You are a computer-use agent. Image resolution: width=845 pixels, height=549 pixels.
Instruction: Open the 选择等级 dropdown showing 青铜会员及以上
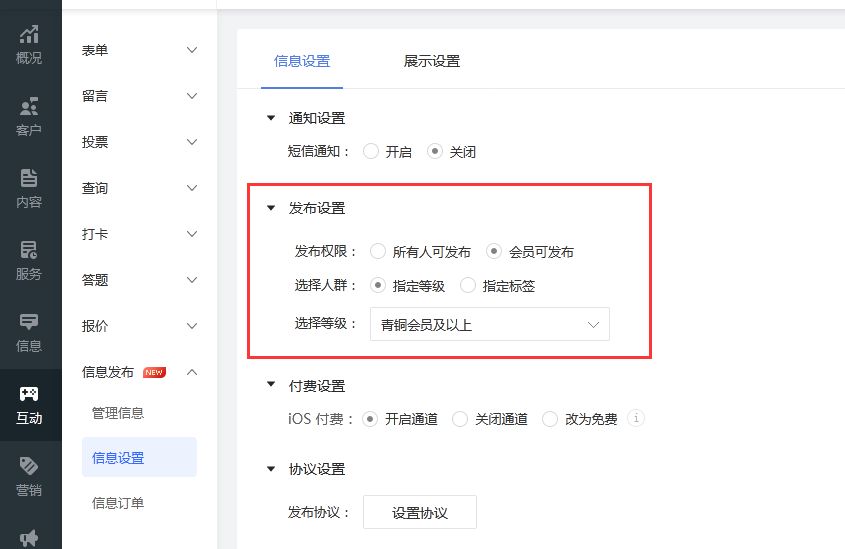pos(489,324)
